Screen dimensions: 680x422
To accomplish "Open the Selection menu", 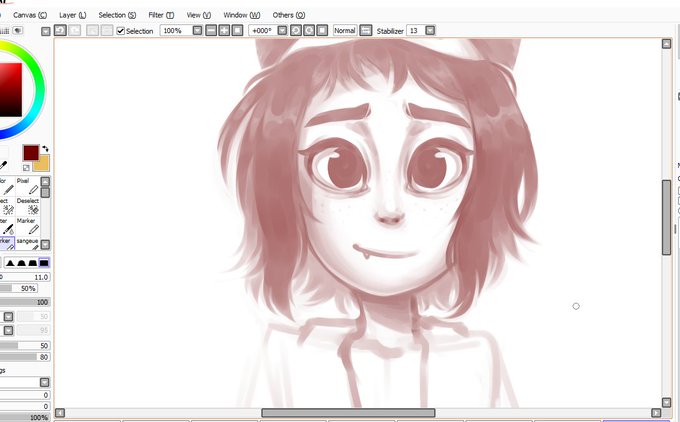I will click(x=117, y=15).
